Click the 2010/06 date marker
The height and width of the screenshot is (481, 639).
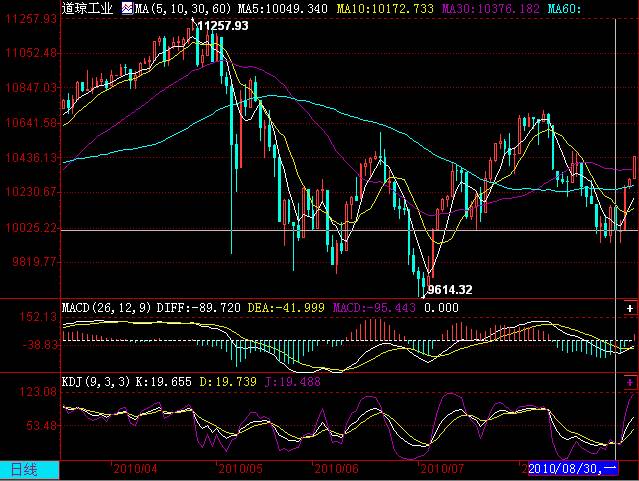point(336,468)
